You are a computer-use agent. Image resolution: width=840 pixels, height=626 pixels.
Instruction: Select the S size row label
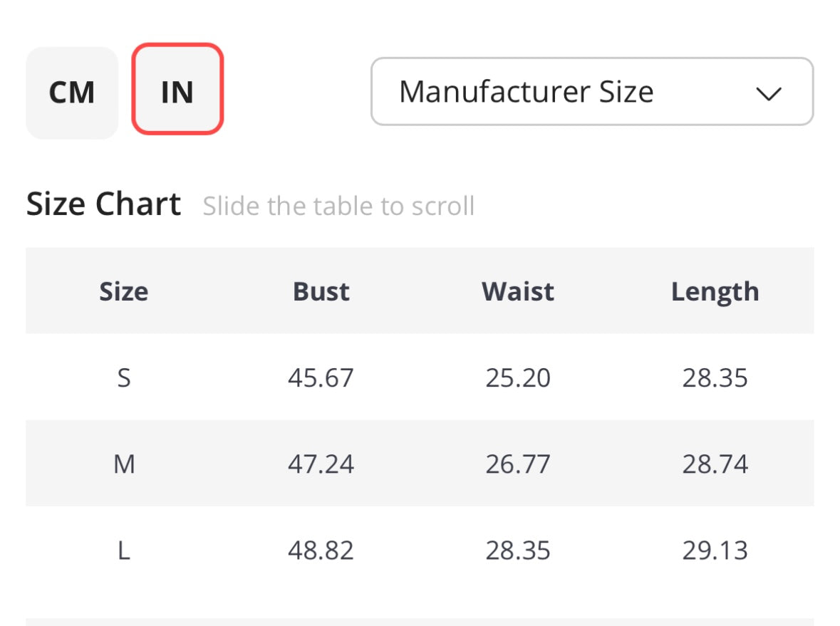pyautogui.click(x=124, y=377)
